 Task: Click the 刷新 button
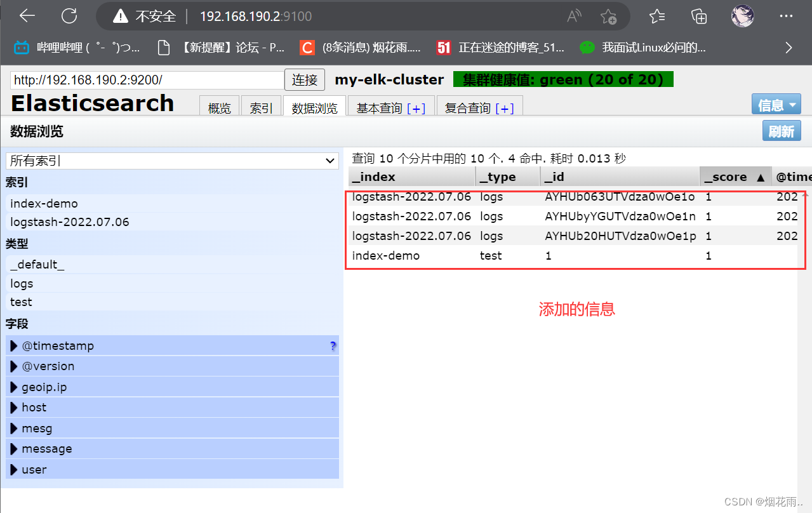pos(782,131)
